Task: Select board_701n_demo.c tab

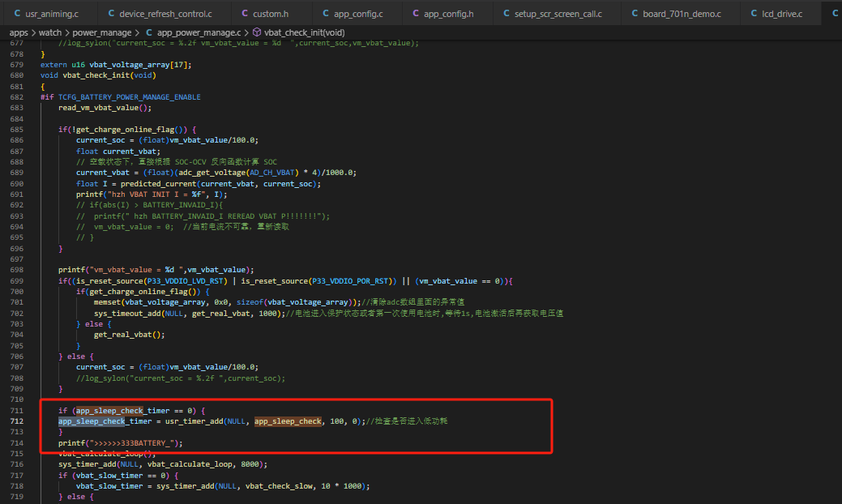Action: tap(676, 14)
